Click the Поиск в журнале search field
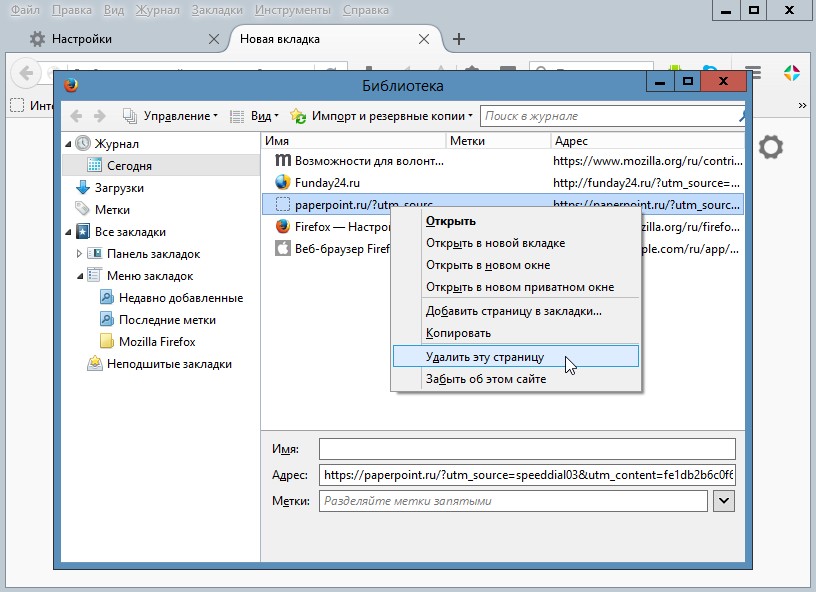This screenshot has height=592, width=816. click(x=609, y=116)
